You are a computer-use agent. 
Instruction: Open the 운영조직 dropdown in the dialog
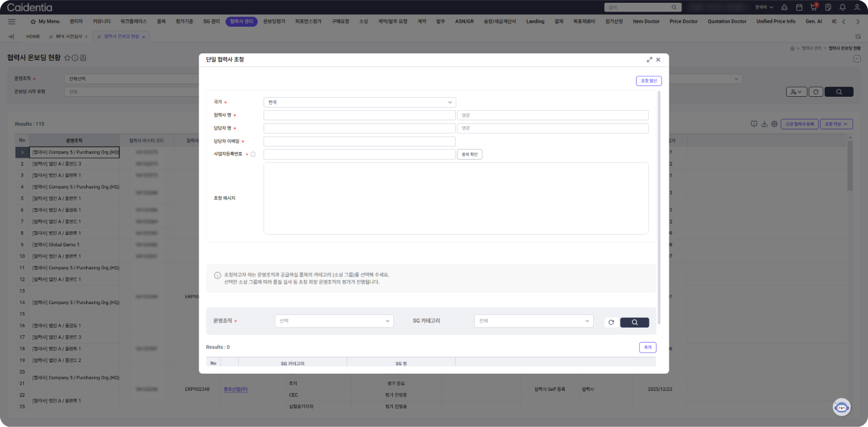pyautogui.click(x=334, y=321)
